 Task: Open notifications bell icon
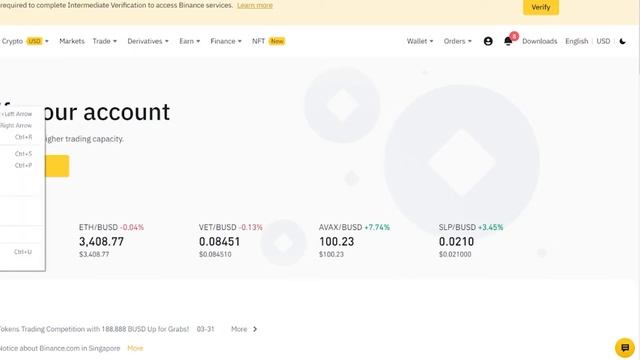click(508, 41)
